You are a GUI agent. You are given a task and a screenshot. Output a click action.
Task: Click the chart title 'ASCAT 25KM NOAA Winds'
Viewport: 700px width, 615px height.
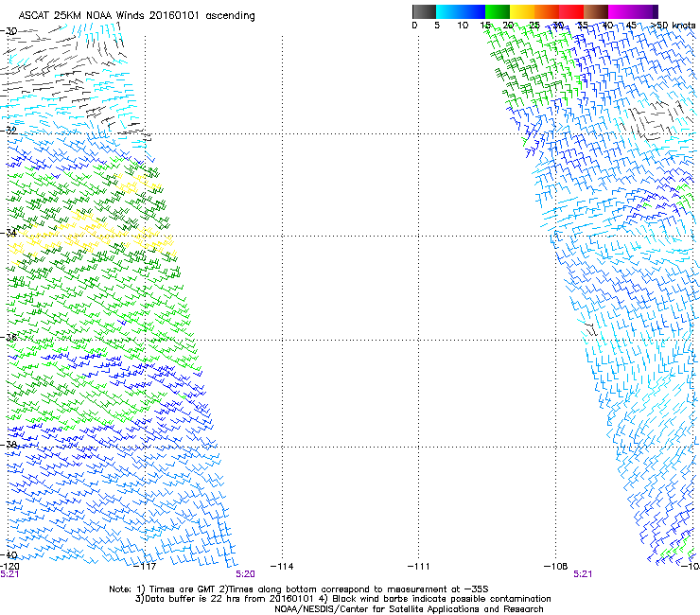click(x=81, y=16)
